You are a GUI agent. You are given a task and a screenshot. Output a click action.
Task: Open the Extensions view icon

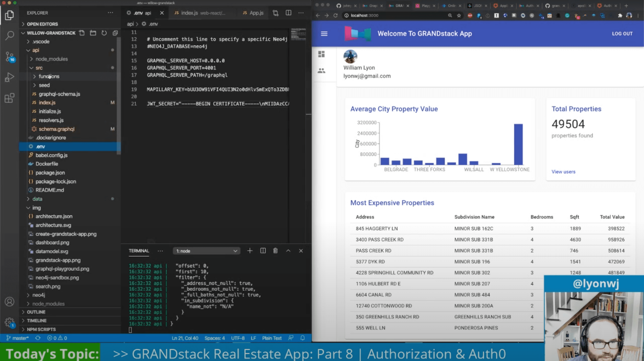(10, 98)
